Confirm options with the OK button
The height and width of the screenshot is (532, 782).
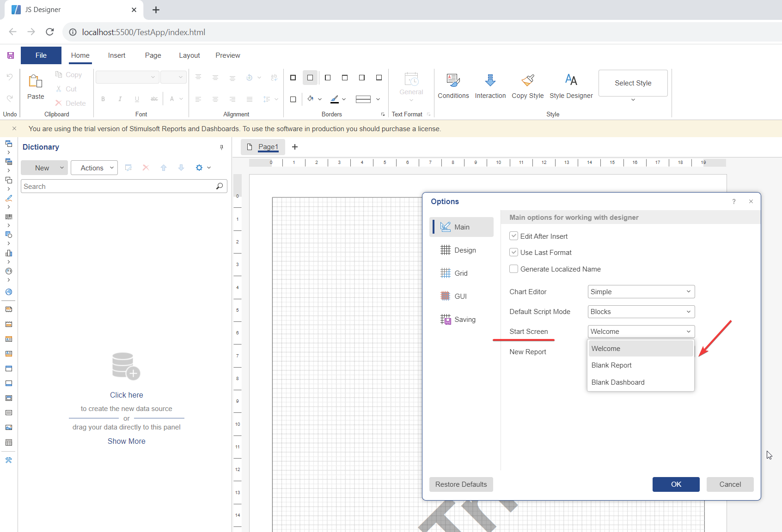click(676, 484)
